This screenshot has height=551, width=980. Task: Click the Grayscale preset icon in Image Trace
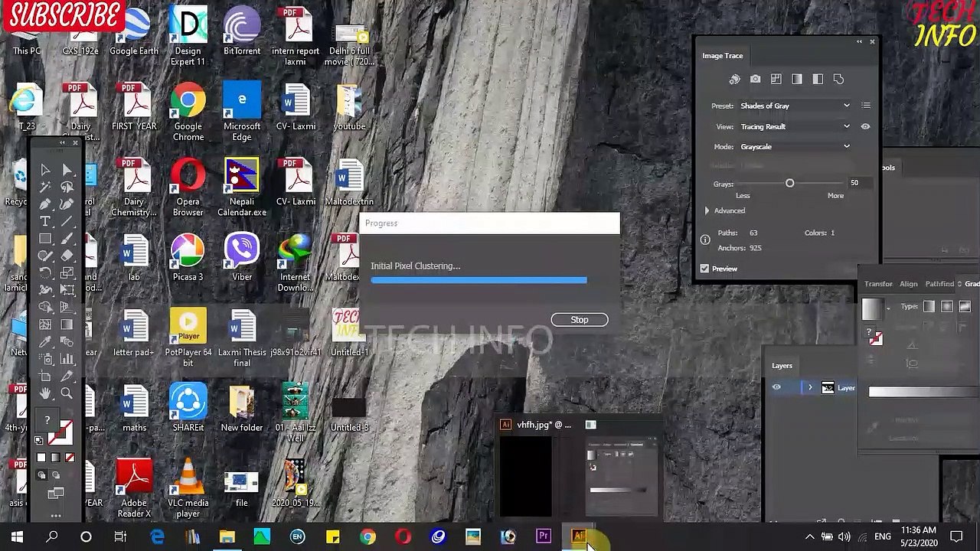797,79
